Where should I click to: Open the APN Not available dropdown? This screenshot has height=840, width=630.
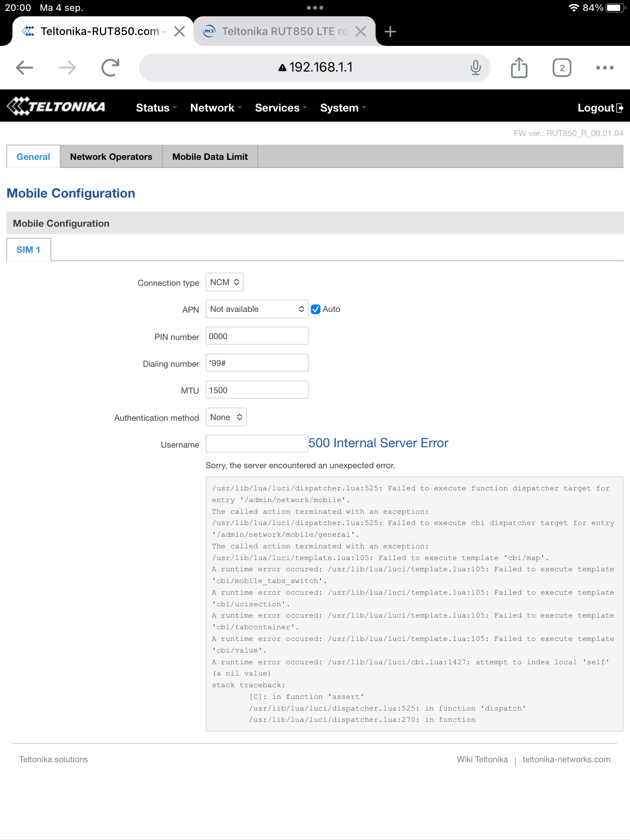point(257,309)
